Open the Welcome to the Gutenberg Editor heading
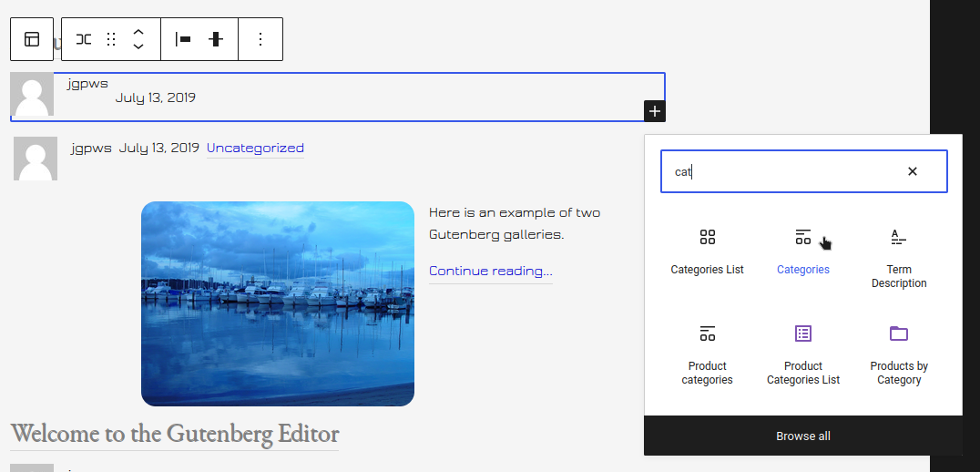Screen dimensions: 980x472 (174, 433)
